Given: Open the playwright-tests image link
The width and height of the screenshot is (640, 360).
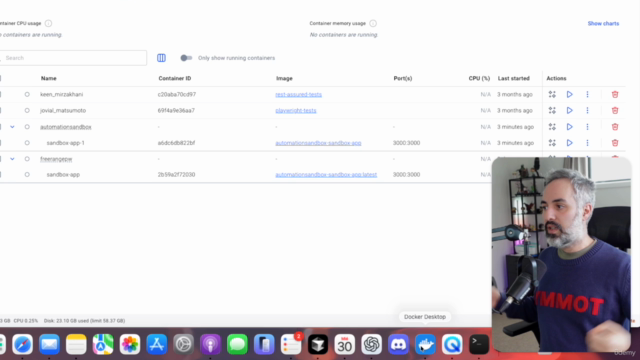Looking at the screenshot, I should pos(296,111).
